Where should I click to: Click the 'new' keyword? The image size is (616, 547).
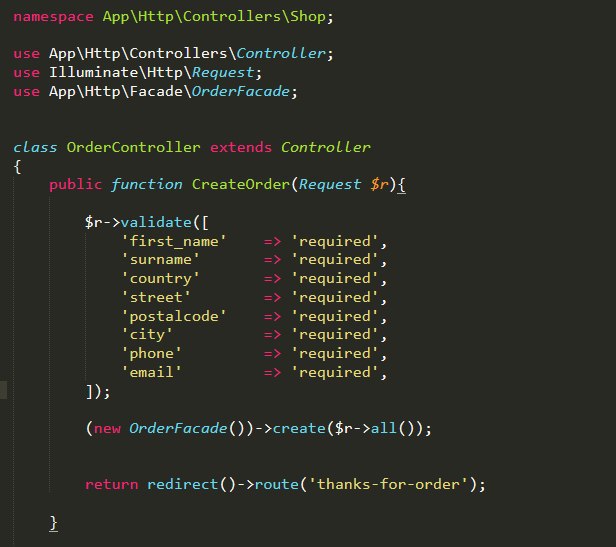107,429
